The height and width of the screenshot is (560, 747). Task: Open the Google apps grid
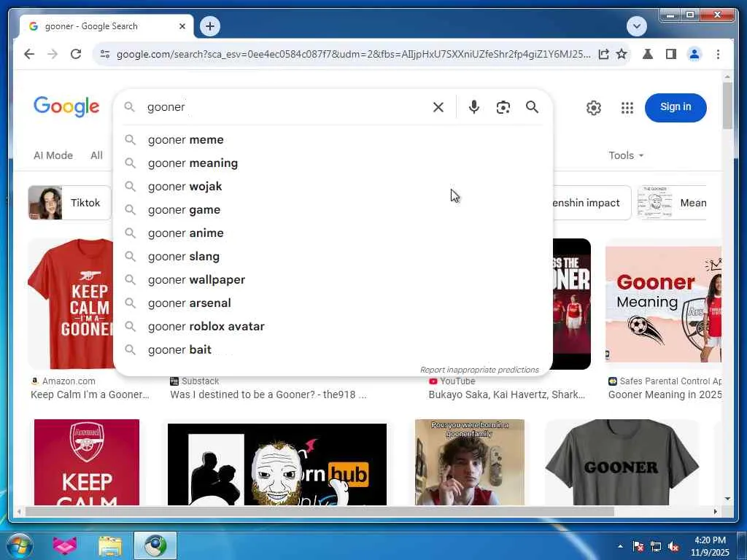pos(627,108)
